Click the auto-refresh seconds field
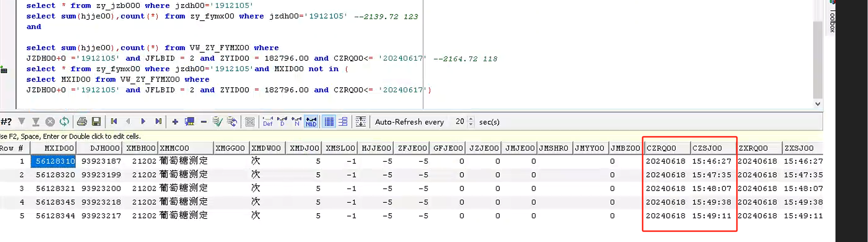The height and width of the screenshot is (242, 868). pyautogui.click(x=458, y=122)
